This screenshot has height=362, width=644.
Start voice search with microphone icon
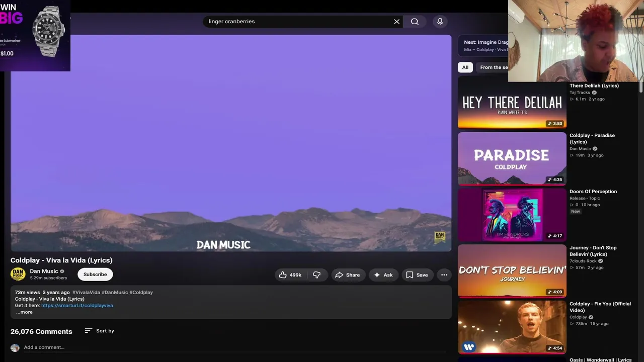[x=440, y=22]
